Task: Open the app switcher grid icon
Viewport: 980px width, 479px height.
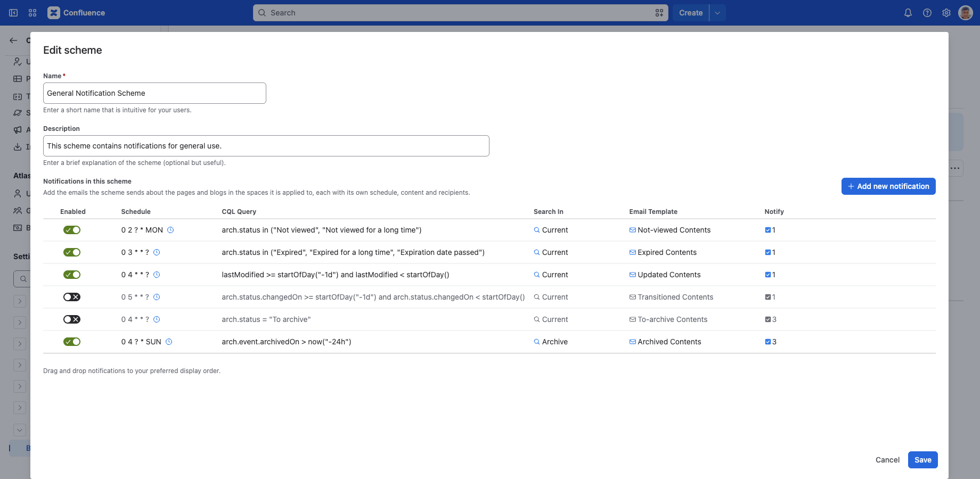Action: (32, 13)
